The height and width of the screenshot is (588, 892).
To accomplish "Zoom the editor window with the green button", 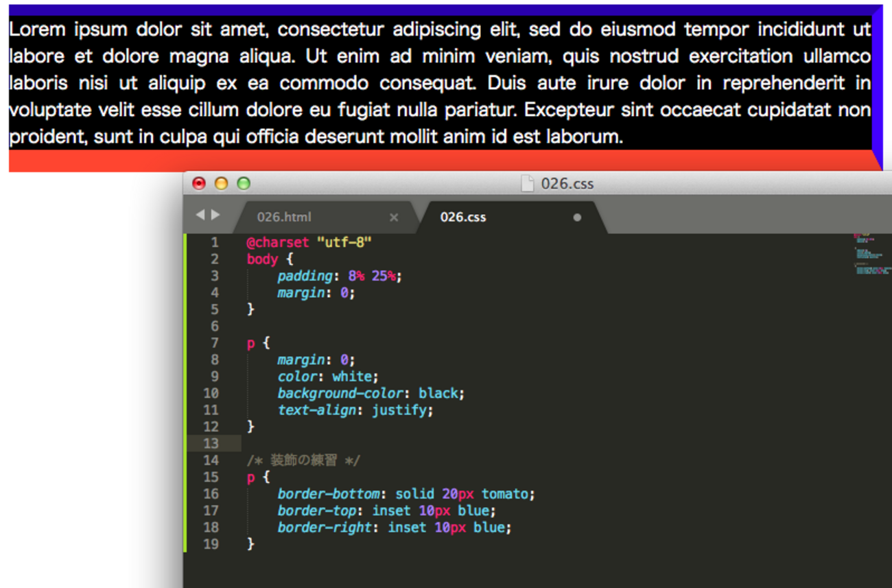I will click(244, 183).
